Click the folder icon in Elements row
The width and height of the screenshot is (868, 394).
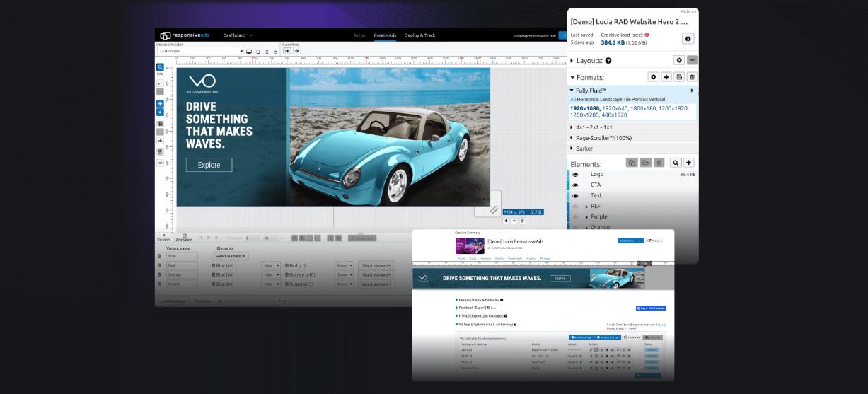pyautogui.click(x=646, y=163)
